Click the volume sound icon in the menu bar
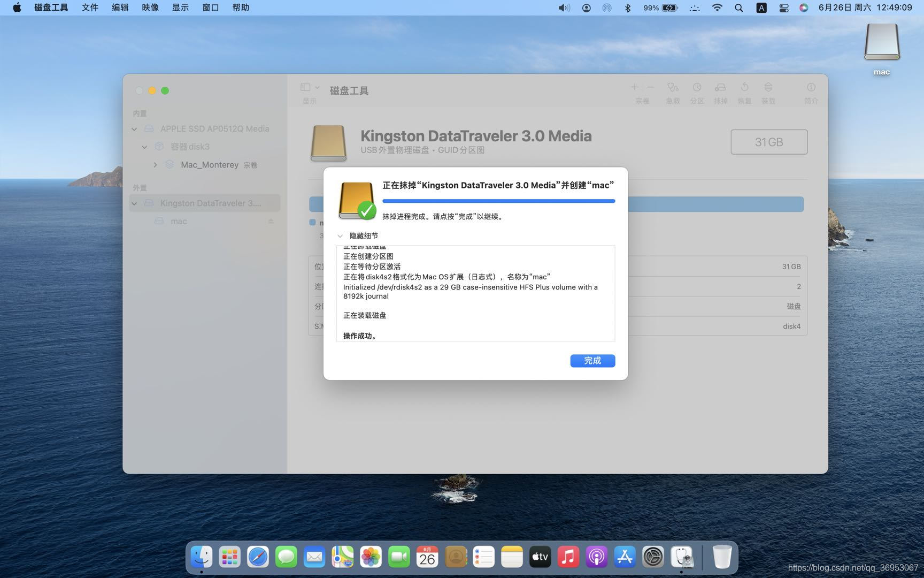 pyautogui.click(x=564, y=7)
